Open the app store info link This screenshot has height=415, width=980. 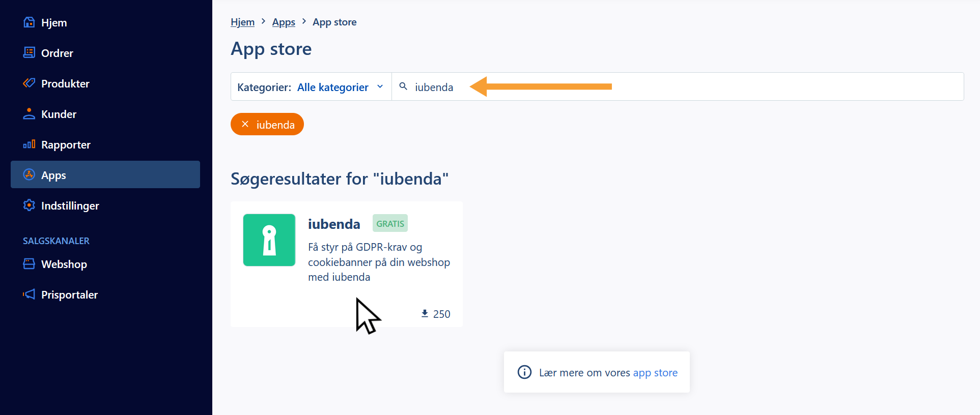click(655, 373)
